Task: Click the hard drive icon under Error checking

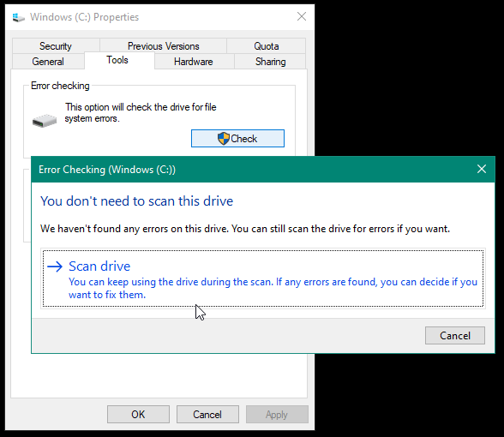Action: [45, 121]
